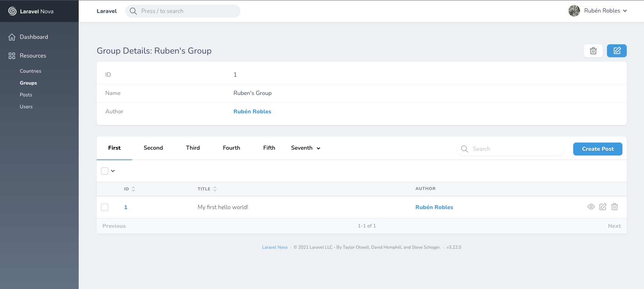Expand the Seventh tab dropdown

tap(305, 148)
